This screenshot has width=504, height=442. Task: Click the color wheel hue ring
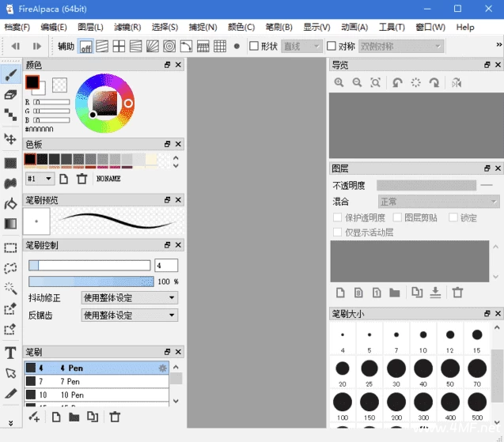pos(104,78)
